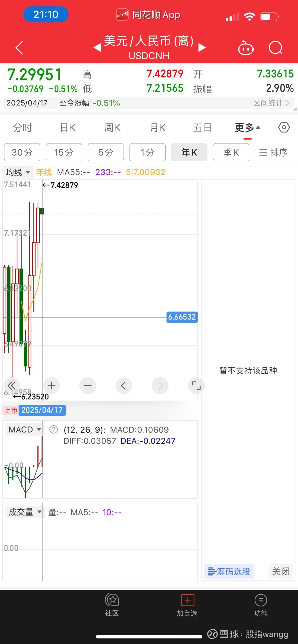Image resolution: width=298 pixels, height=644 pixels.
Task: Choose the 年K yearly period button
Action: 189,152
